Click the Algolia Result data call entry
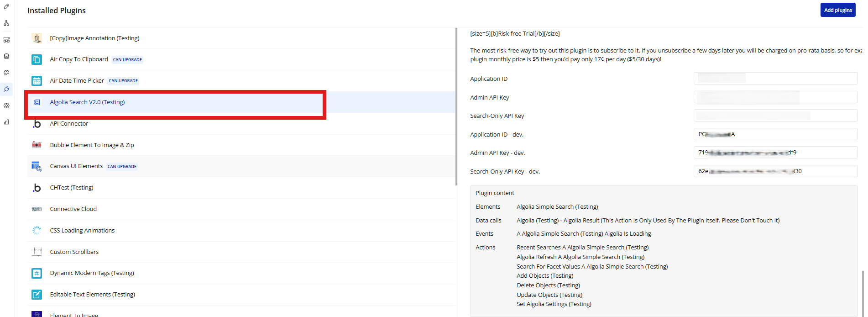 648,221
